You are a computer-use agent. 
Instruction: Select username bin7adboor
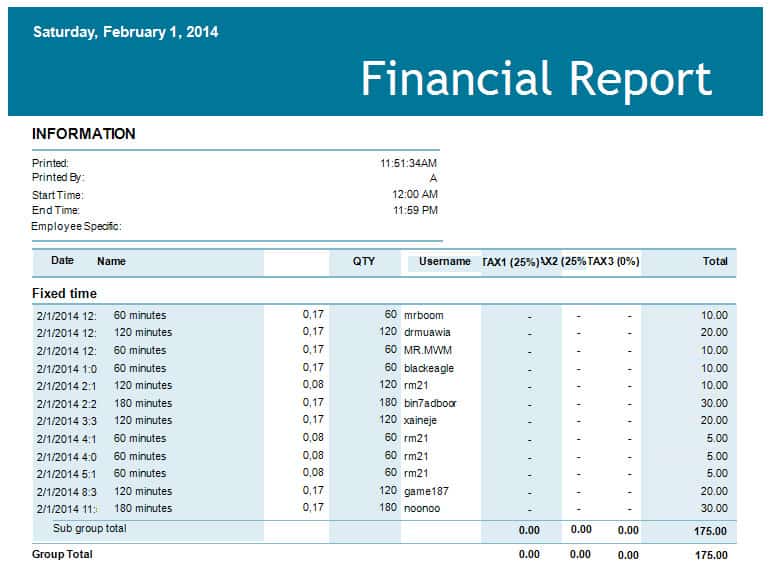point(430,403)
